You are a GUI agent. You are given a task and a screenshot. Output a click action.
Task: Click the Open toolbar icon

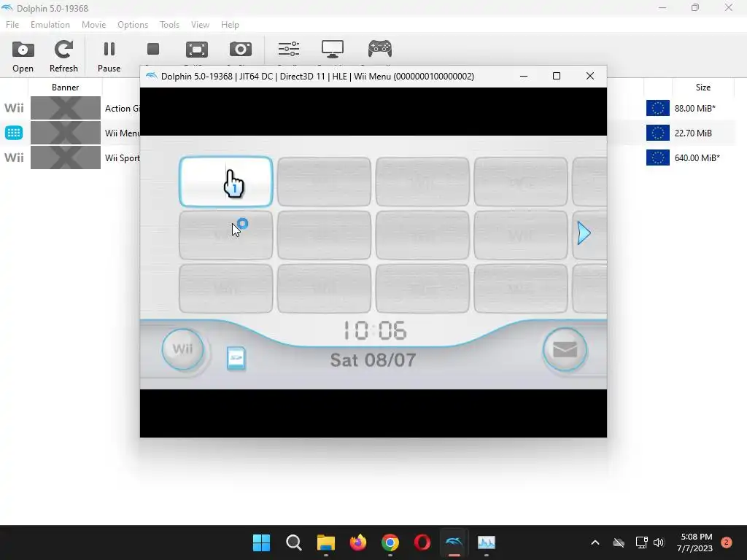tap(23, 56)
